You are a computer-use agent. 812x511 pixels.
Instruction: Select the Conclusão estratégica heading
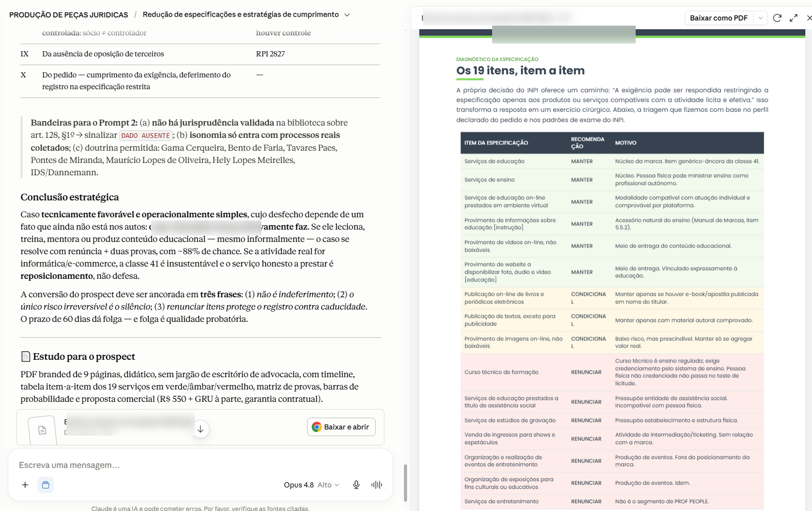tap(70, 197)
